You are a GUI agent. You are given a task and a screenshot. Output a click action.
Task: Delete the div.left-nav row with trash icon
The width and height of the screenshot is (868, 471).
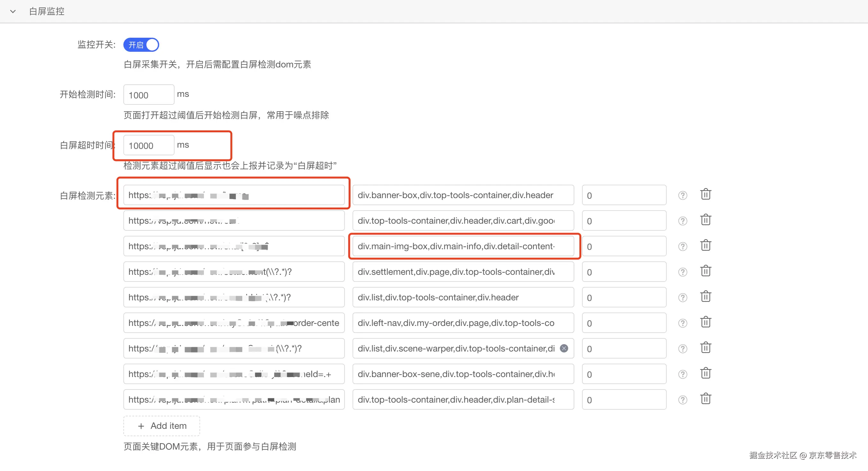pyautogui.click(x=705, y=323)
